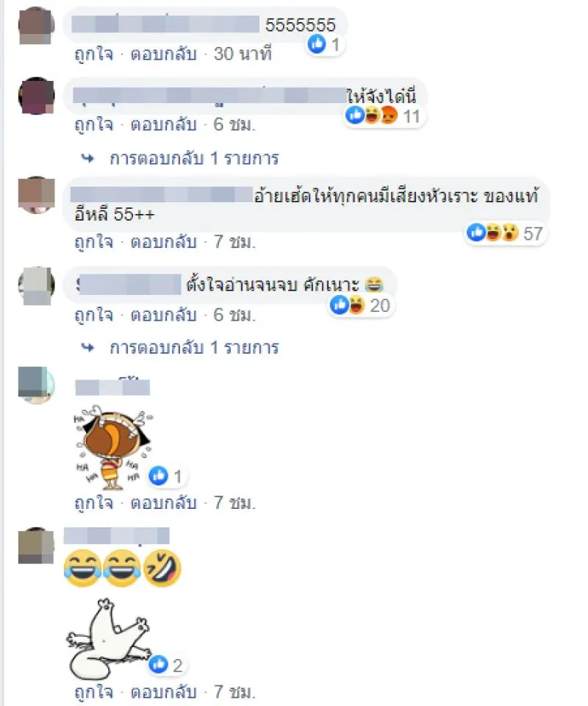Like the อ้ายเฮ็ดให้ทุกคน comment
Image resolution: width=588 pixels, height=706 pixels.
click(x=94, y=242)
